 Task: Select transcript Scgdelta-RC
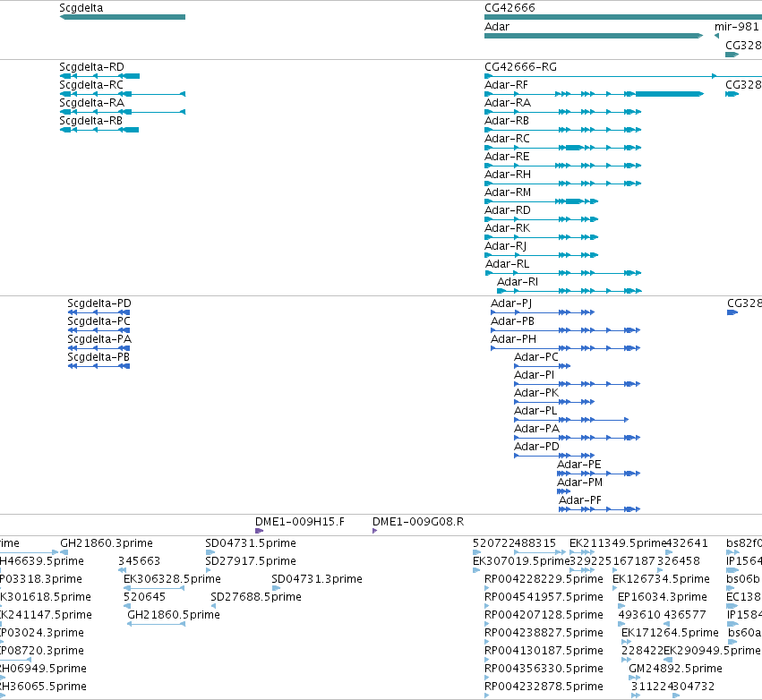pyautogui.click(x=123, y=94)
